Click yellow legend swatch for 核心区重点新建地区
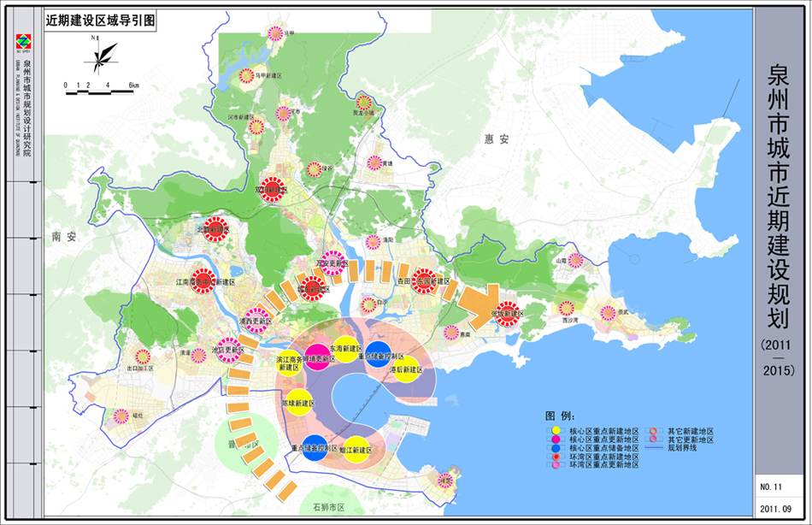This screenshot has height=525, width=812. [x=555, y=431]
